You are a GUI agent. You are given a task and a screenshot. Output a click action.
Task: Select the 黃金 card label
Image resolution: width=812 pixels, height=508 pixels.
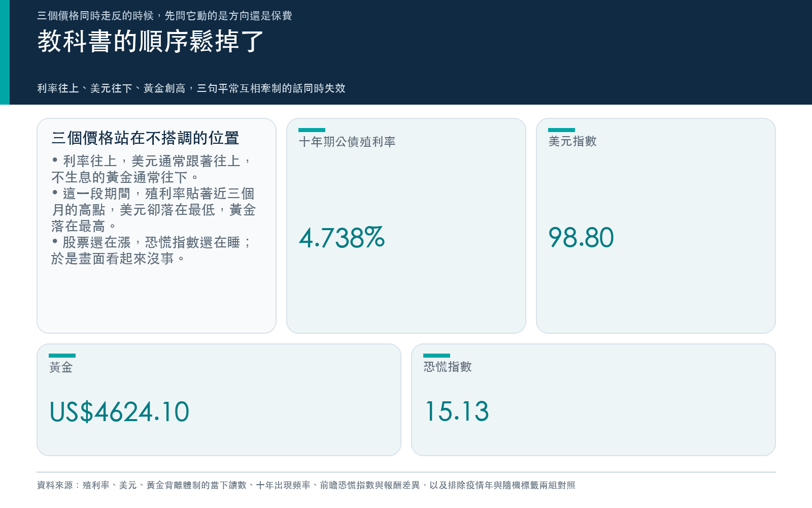(x=61, y=367)
